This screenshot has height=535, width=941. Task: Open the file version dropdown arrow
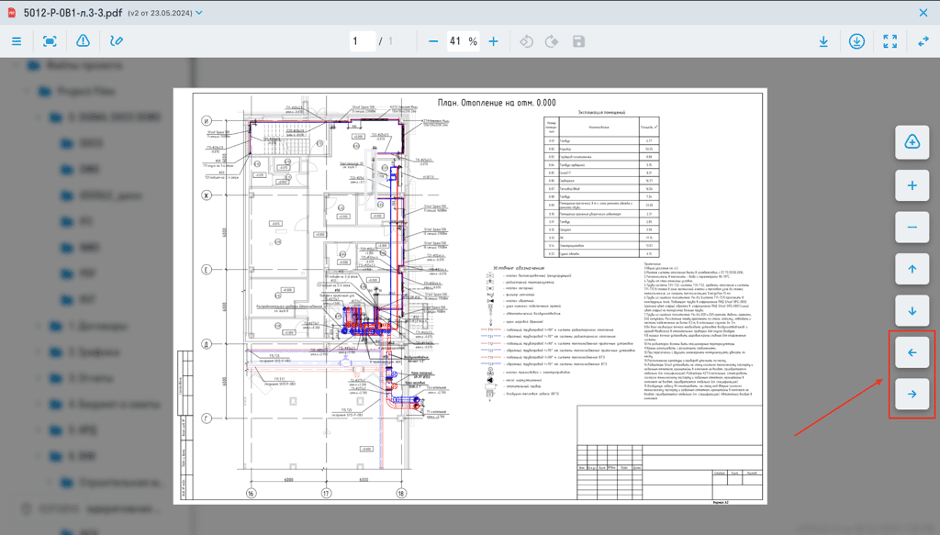coord(199,13)
